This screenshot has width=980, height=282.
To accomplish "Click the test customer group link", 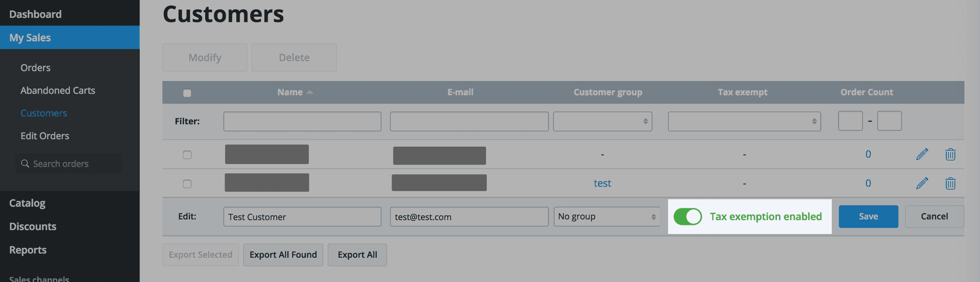I will point(602,183).
